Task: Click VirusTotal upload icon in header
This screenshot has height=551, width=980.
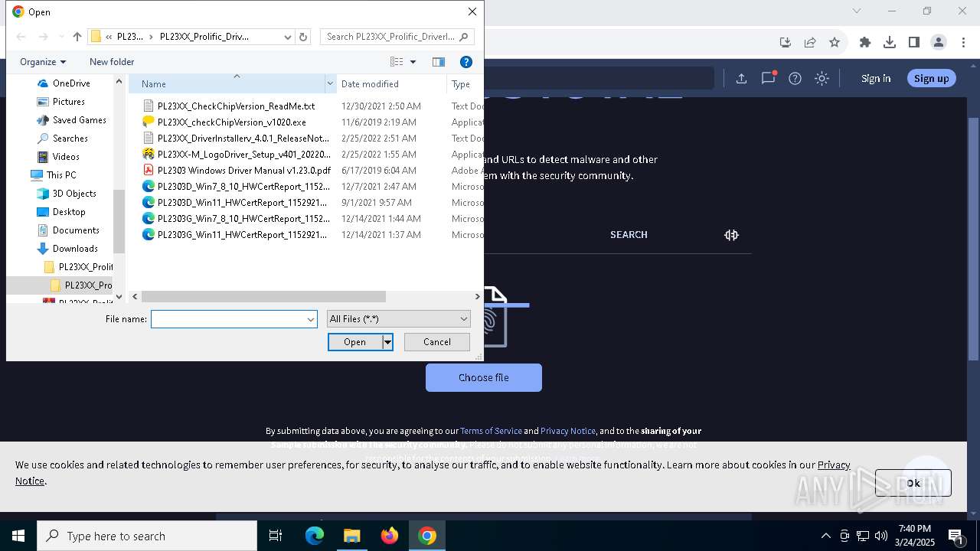Action: click(741, 78)
